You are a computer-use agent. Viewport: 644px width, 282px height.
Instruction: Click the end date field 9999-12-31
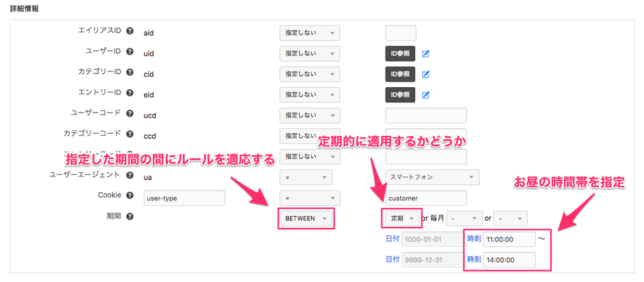(x=433, y=260)
